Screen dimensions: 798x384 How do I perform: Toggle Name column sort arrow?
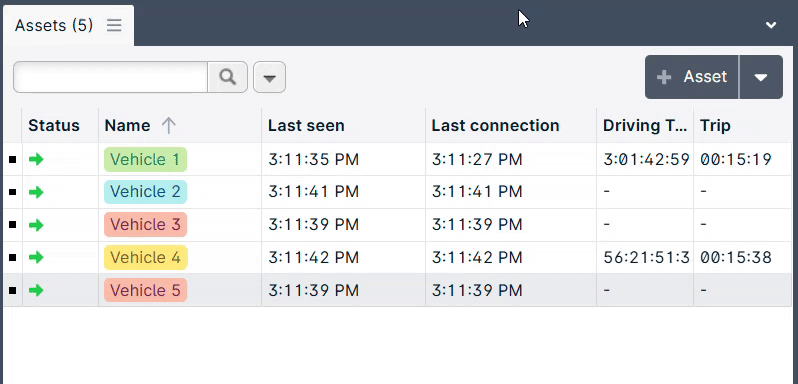pyautogui.click(x=168, y=126)
